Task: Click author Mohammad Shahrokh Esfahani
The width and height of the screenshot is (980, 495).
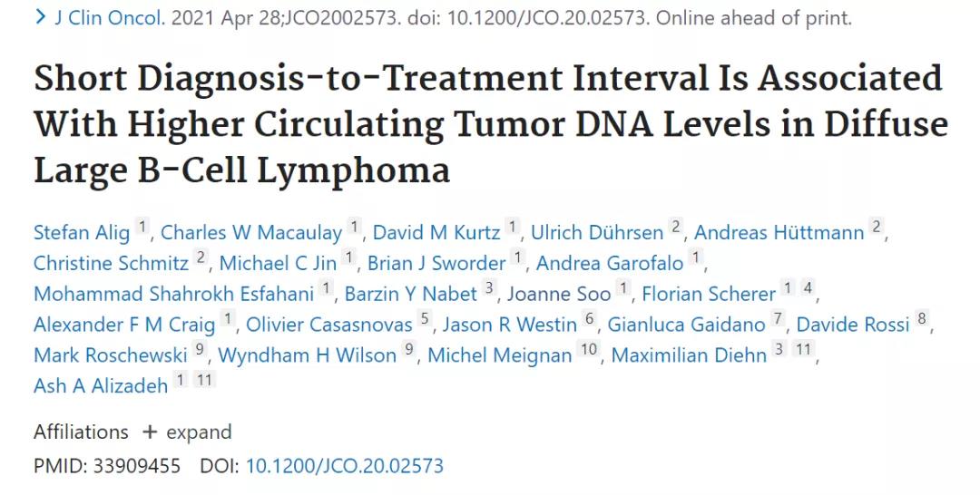Action: point(174,294)
